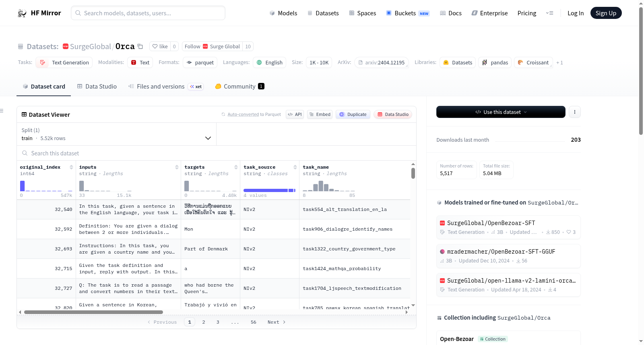Open the Docs page
The image size is (644, 345).
pos(451,13)
